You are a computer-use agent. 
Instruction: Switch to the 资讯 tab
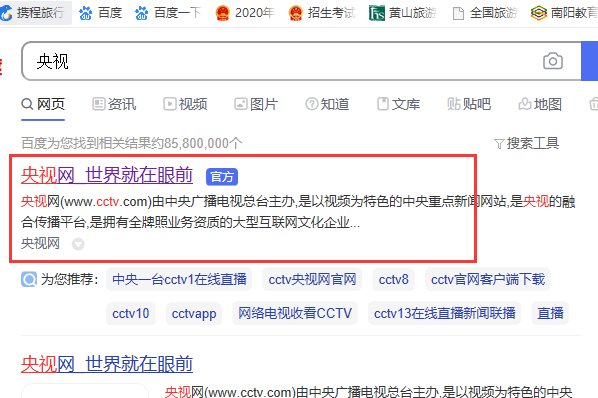click(x=114, y=104)
